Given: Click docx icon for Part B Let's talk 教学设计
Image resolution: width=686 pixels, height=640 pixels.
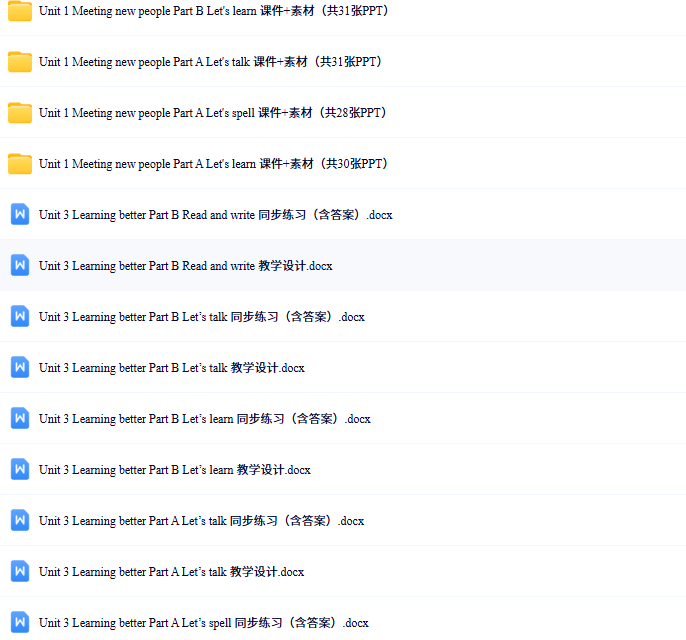Looking at the screenshot, I should tap(20, 368).
